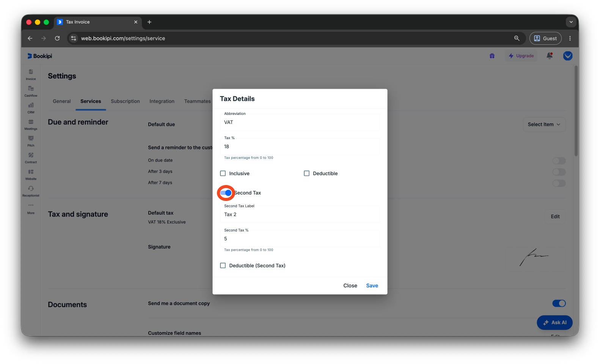
Task: Open the Website sidebar icon
Action: [31, 174]
